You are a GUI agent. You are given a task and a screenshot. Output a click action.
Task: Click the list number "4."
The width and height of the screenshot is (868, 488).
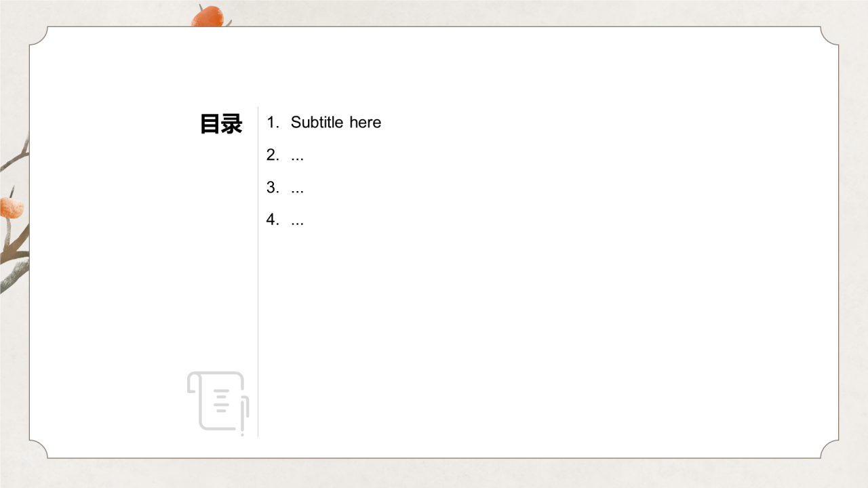pyautogui.click(x=273, y=220)
